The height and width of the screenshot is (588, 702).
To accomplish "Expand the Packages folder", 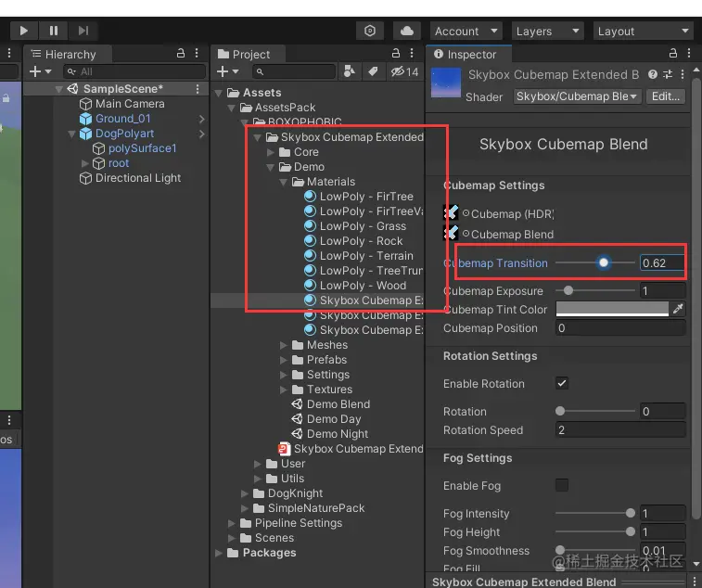I will coord(219,553).
